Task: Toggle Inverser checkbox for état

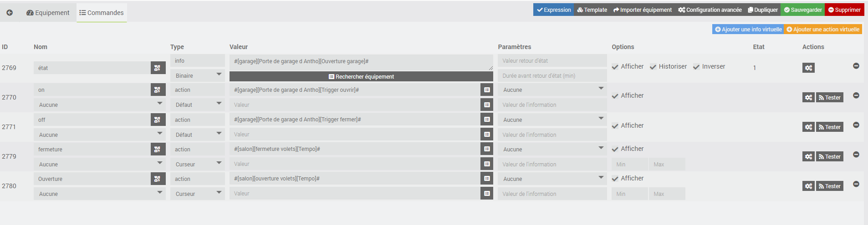Action: click(696, 67)
